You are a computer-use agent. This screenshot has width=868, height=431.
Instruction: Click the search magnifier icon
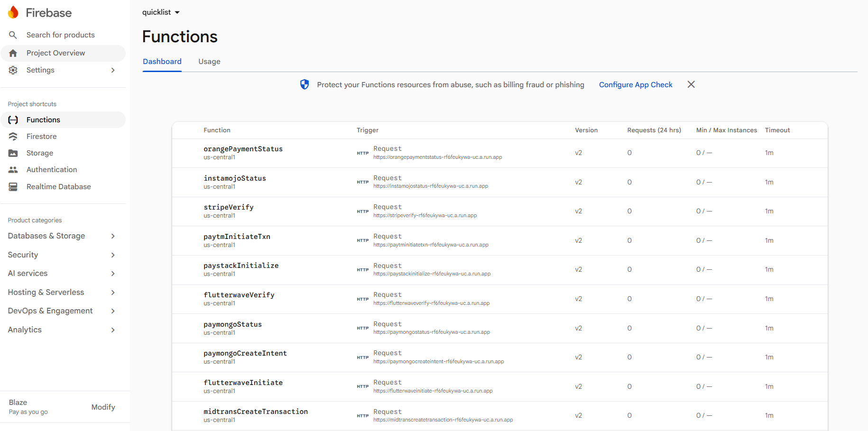[x=13, y=35]
